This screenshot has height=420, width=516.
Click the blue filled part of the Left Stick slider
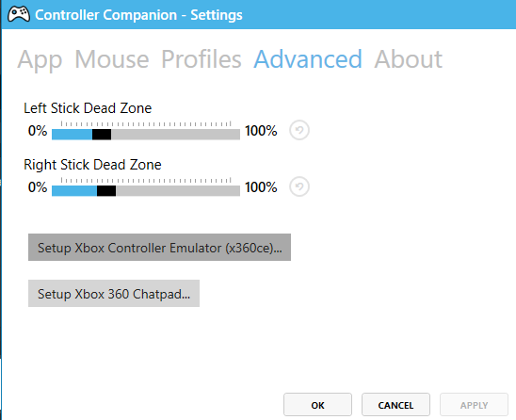point(73,135)
